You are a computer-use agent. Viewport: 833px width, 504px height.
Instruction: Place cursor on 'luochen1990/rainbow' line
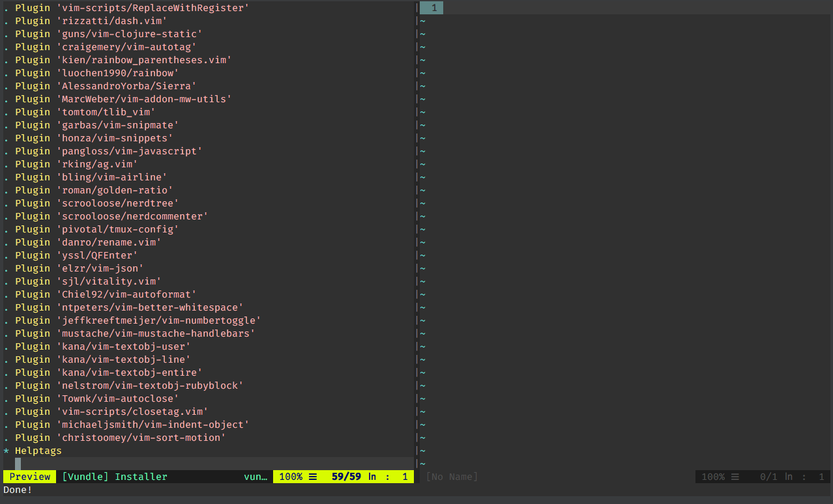[91, 73]
